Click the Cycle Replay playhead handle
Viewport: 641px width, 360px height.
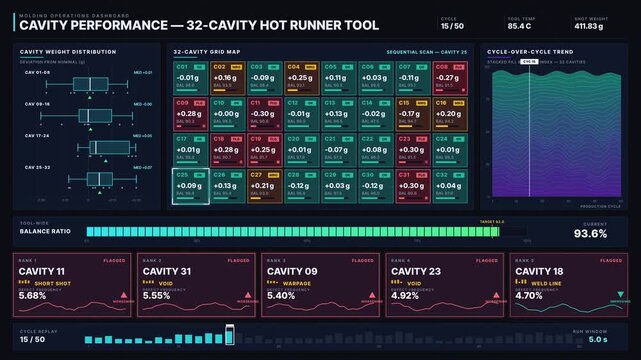230,335
